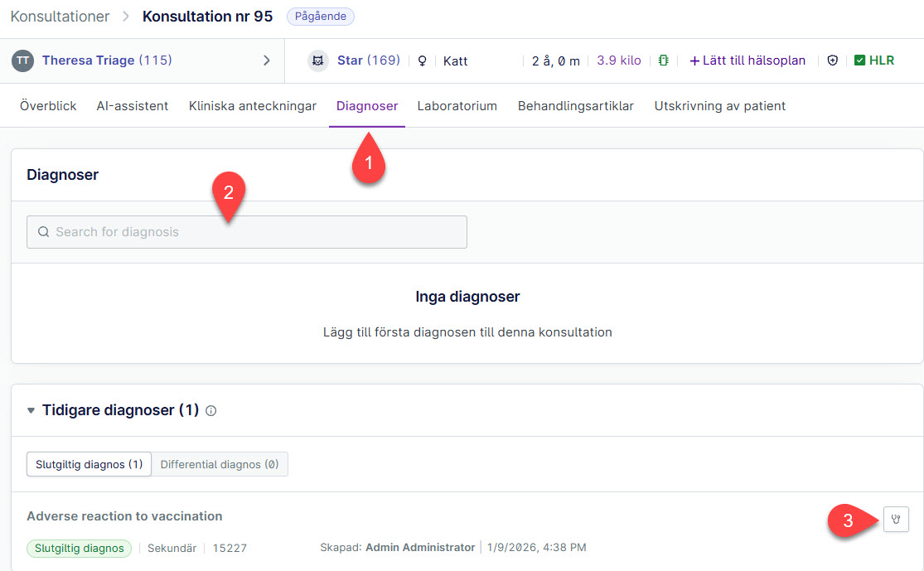924x571 pixels.
Task: Open the Överblick tab
Action: [x=48, y=106]
